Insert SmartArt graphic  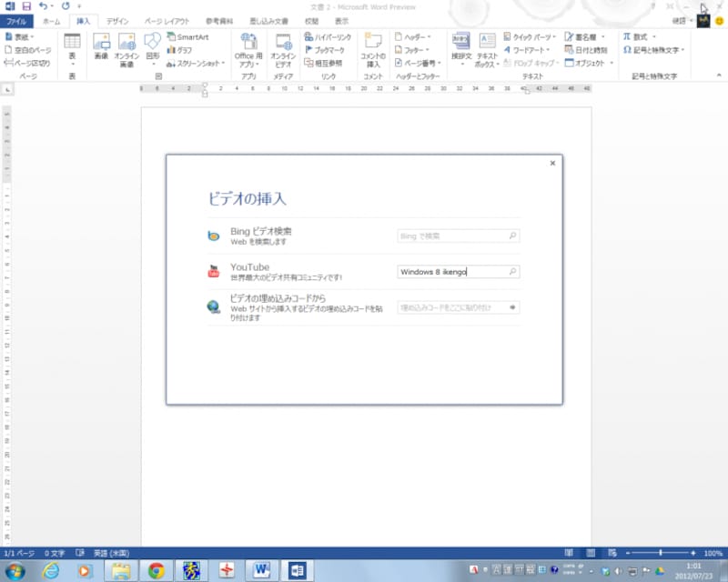pos(188,36)
